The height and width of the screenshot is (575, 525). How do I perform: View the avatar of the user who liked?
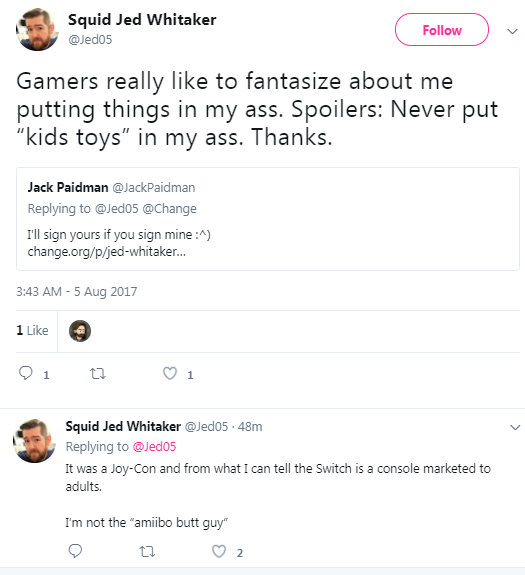pyautogui.click(x=80, y=331)
